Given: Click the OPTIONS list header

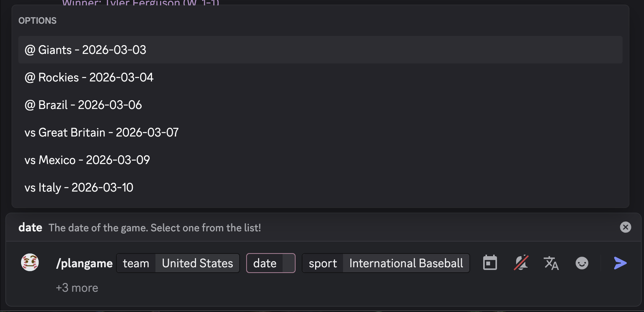Looking at the screenshot, I should pos(38,21).
